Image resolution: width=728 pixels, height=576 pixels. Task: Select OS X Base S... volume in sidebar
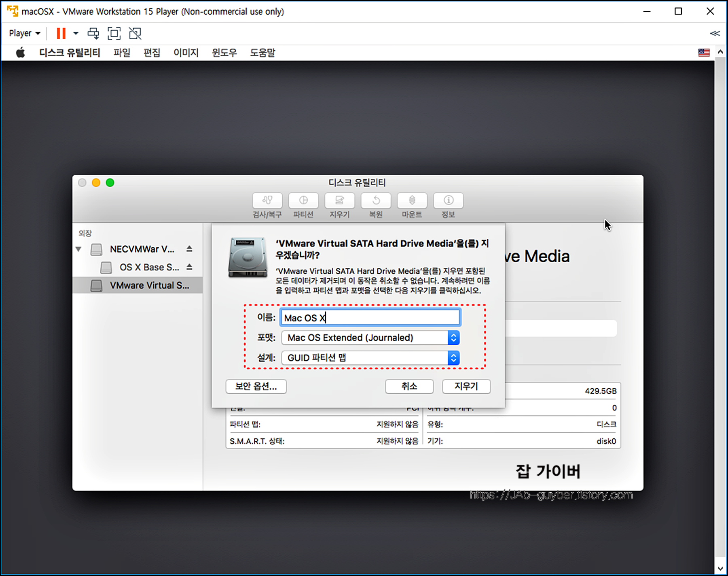click(x=138, y=267)
